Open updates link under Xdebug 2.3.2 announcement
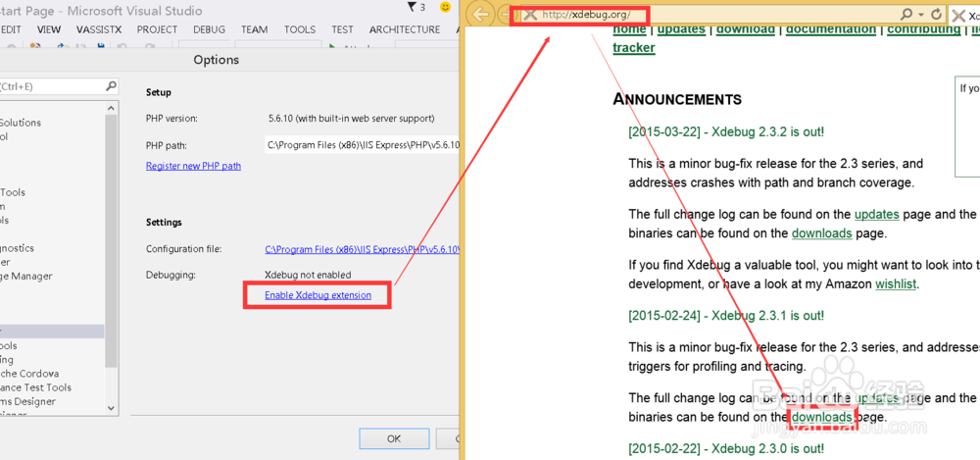Screen dimensions: 980x460 [x=877, y=214]
